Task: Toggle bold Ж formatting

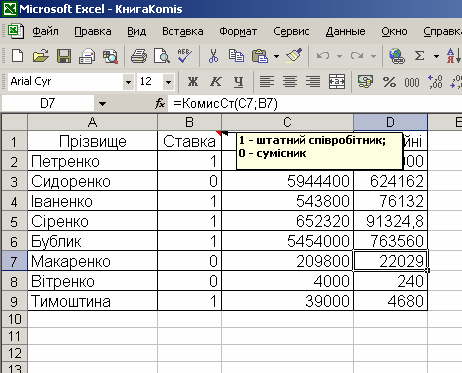Action: tap(193, 81)
